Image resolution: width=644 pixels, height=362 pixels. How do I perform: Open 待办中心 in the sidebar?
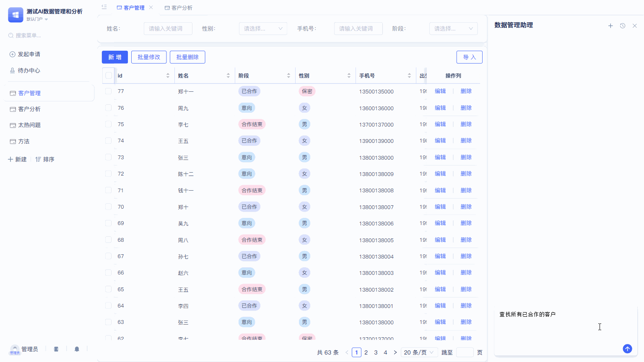click(29, 70)
